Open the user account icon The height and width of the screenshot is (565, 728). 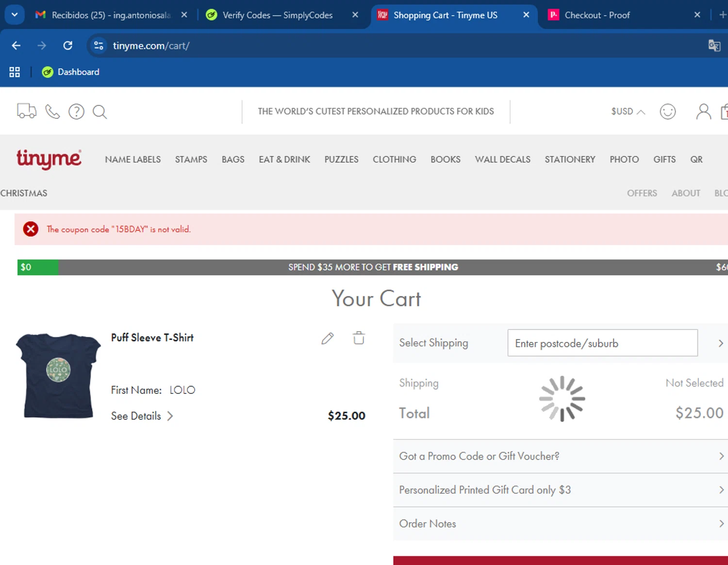point(703,112)
